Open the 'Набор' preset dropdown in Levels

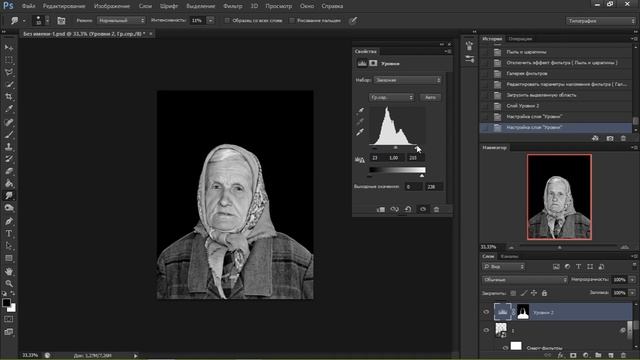408,80
